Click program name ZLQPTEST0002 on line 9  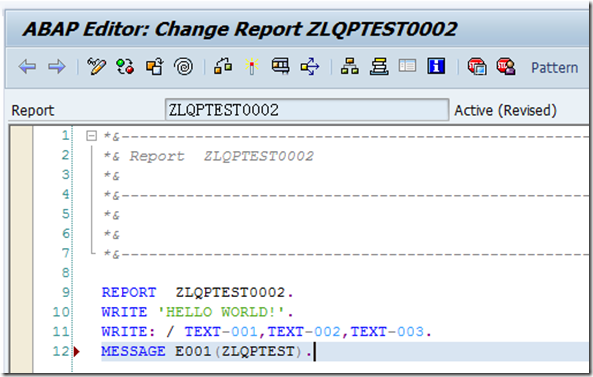pyautogui.click(x=230, y=292)
